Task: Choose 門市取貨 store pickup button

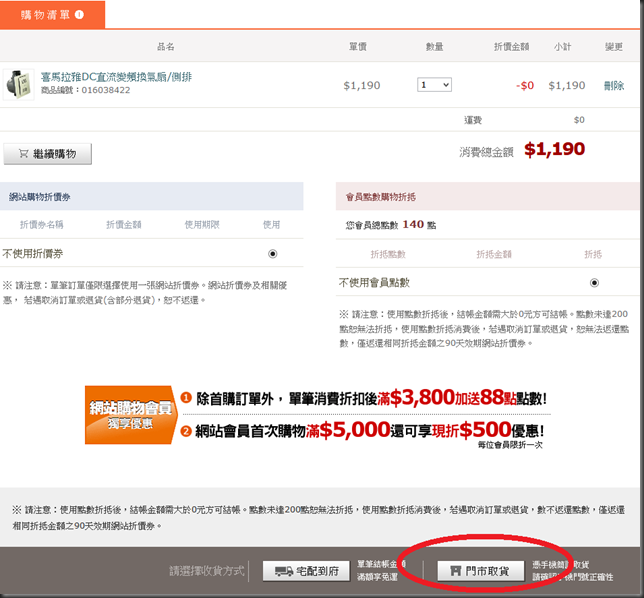Action: tap(481, 571)
